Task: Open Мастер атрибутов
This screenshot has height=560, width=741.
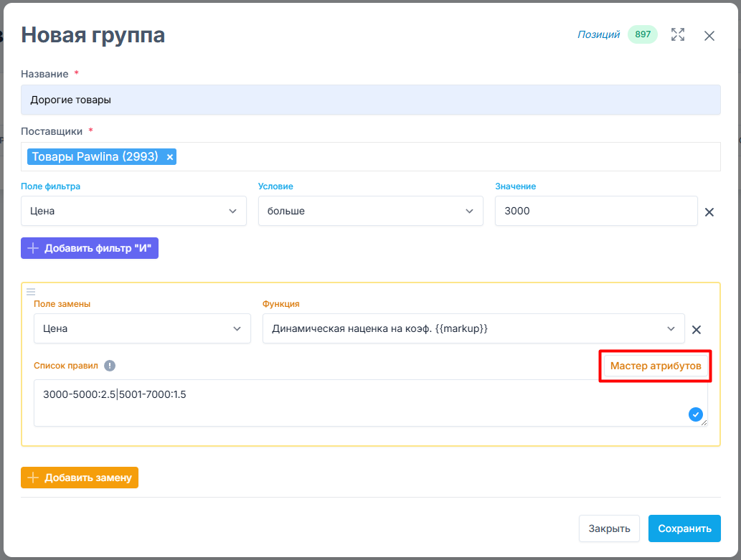Action: tap(655, 366)
